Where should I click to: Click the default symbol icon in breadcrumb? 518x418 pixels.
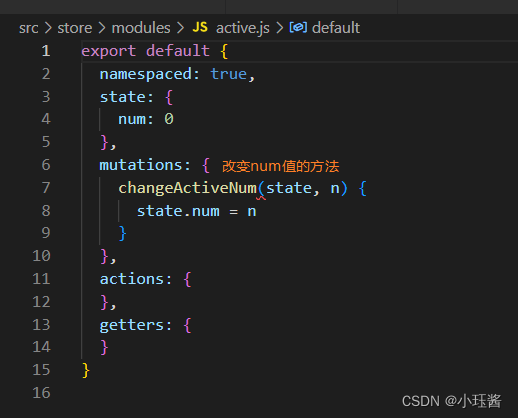(x=298, y=27)
